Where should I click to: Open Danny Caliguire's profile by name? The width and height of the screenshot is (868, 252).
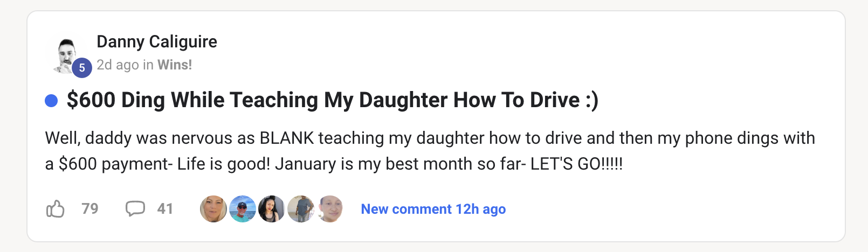point(157,41)
